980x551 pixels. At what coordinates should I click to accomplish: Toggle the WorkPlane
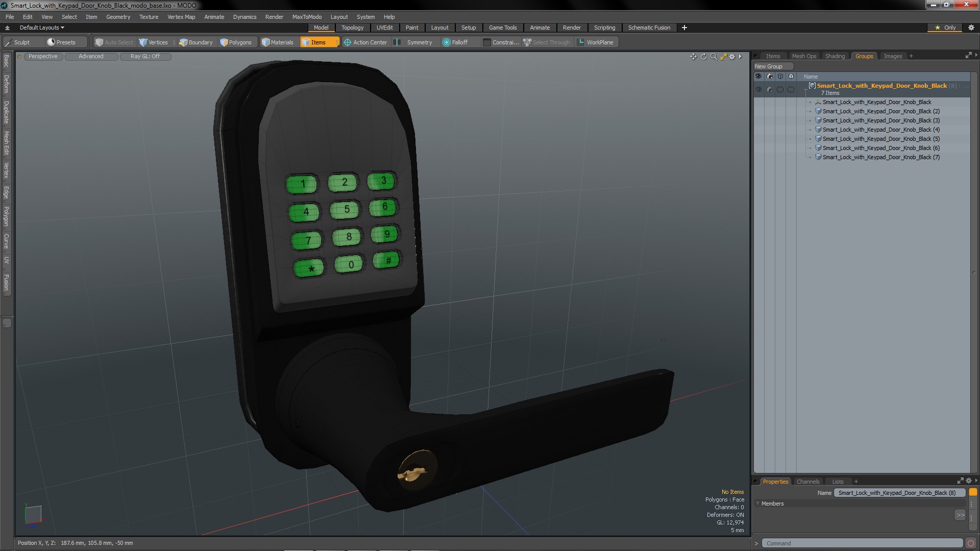point(596,42)
